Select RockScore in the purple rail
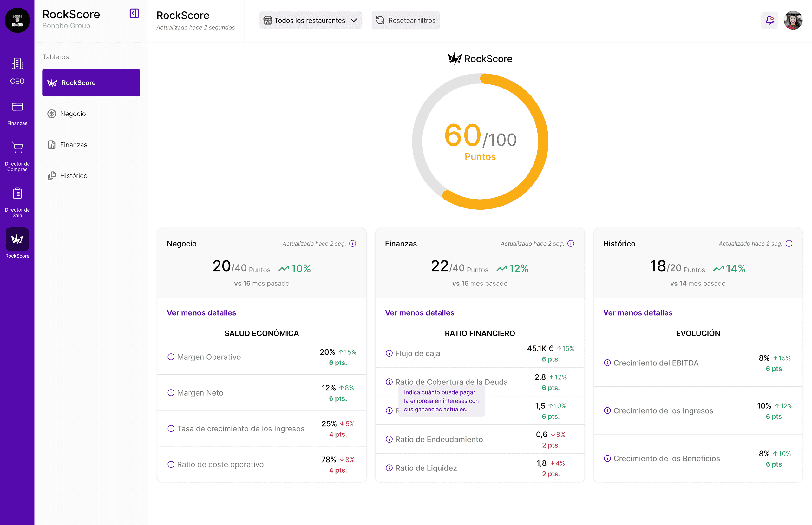 [x=17, y=243]
